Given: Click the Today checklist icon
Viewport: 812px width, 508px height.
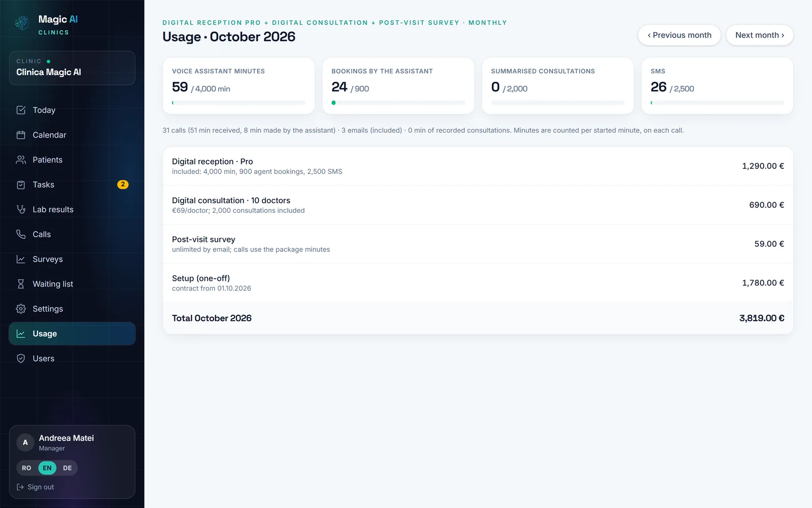Looking at the screenshot, I should tap(21, 110).
